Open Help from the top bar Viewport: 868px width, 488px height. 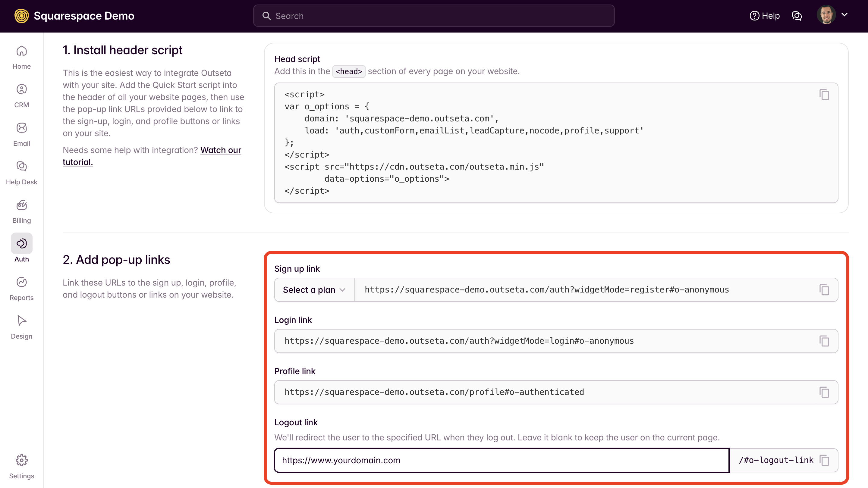[765, 16]
